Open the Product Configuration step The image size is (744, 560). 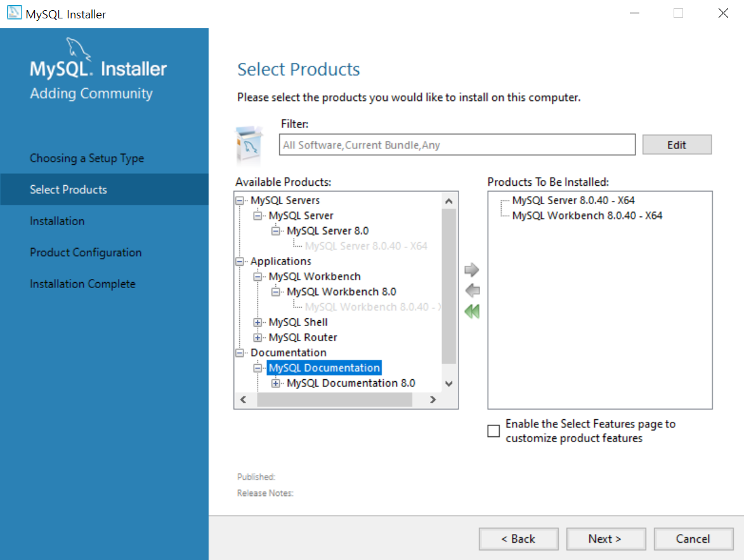click(x=86, y=252)
